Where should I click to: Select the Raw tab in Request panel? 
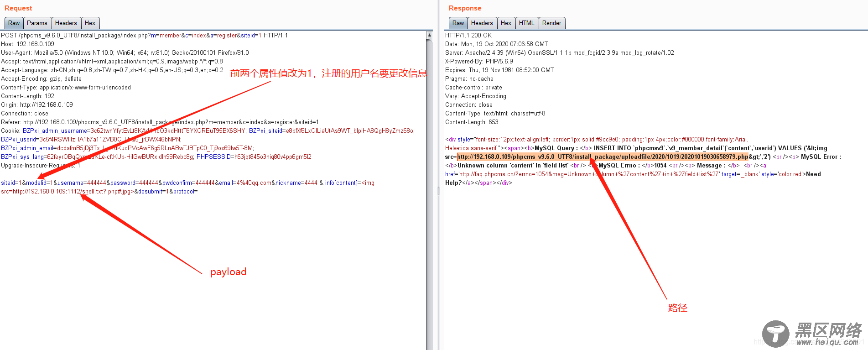coord(14,23)
